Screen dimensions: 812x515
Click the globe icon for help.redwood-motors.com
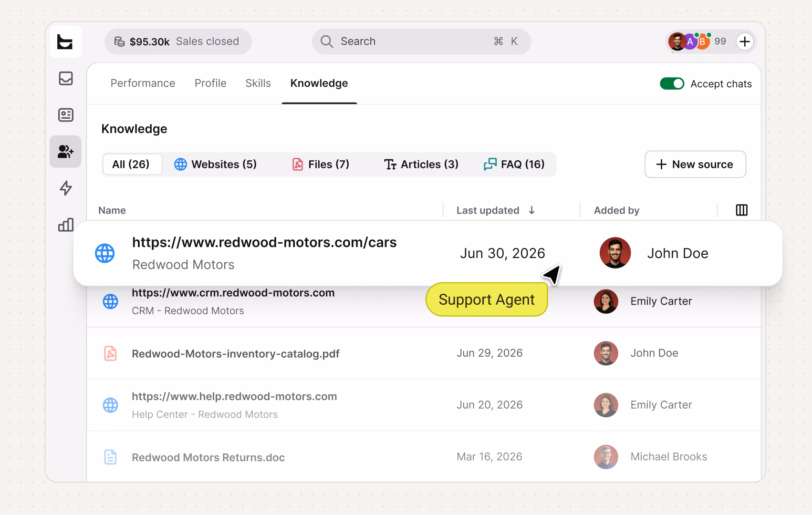[x=111, y=405]
